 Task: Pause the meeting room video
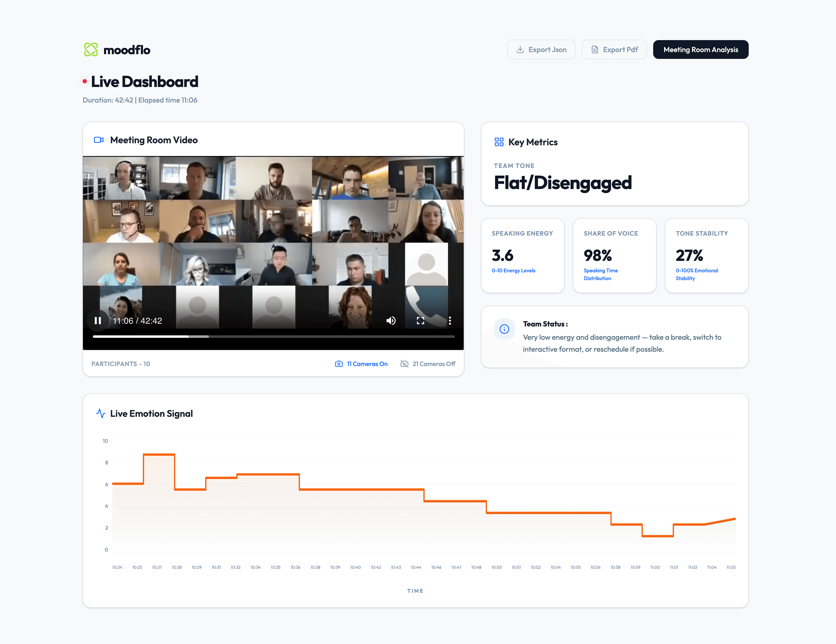(x=98, y=321)
